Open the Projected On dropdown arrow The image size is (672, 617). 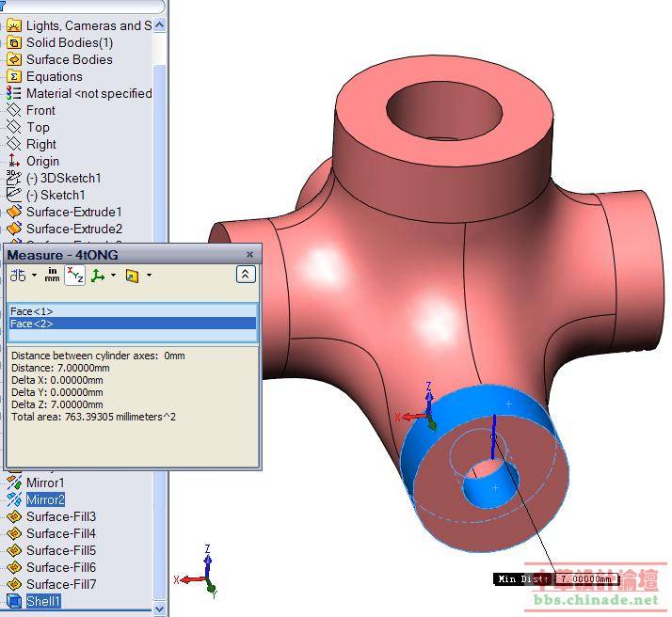tap(149, 276)
